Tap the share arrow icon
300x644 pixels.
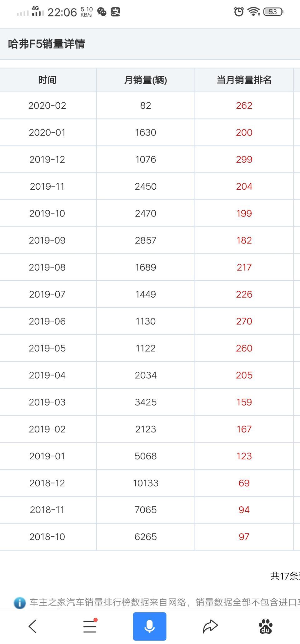pos(210,626)
